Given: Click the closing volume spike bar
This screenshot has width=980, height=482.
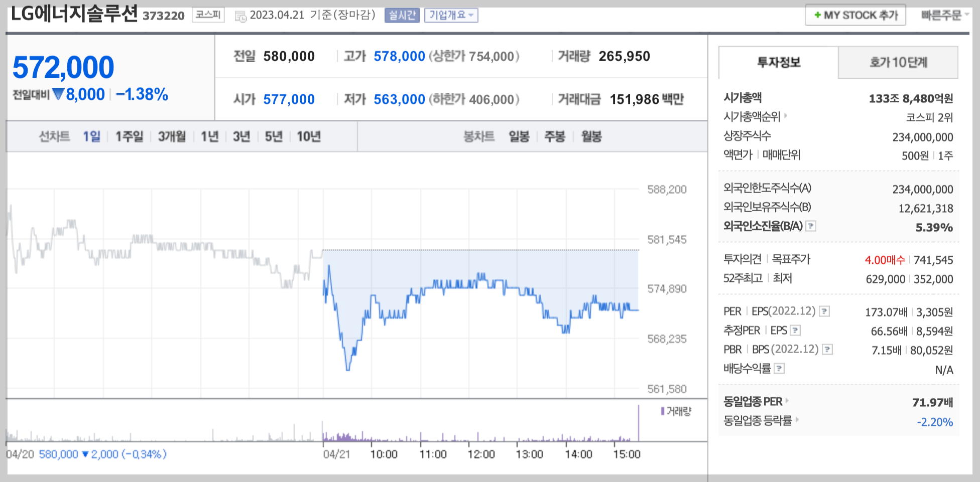Looking at the screenshot, I should pos(639,423).
